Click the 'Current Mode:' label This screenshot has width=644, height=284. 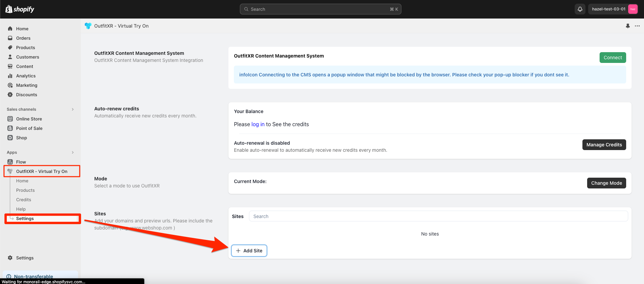pyautogui.click(x=250, y=181)
